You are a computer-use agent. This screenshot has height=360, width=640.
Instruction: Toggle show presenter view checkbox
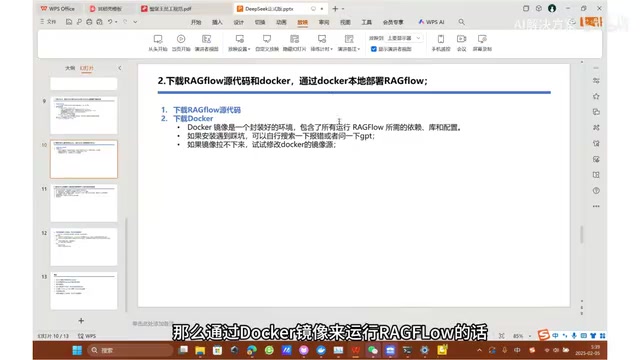click(x=373, y=49)
